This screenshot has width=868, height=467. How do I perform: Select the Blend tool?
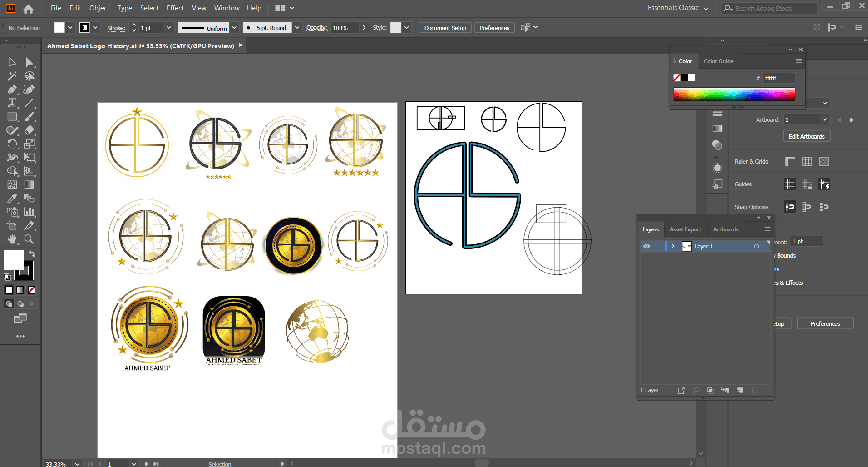coord(30,199)
